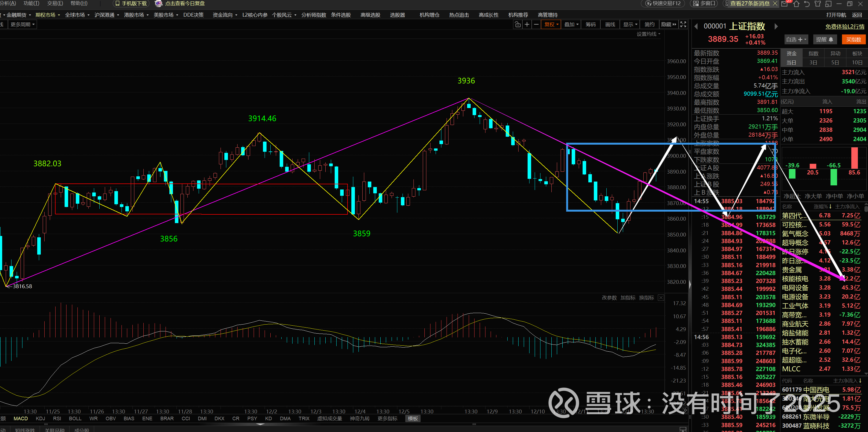Switch to the 3日 capital flow tab
Screen dimensions: 868x432
(x=813, y=62)
